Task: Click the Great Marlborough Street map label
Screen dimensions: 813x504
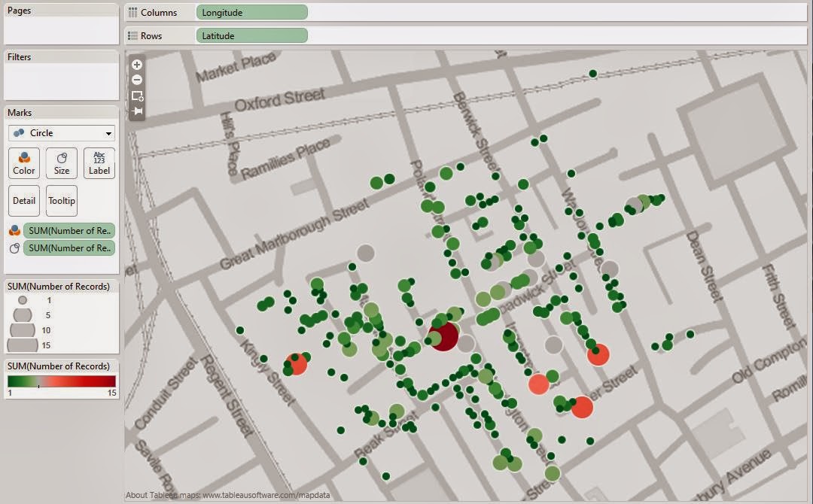Action: (x=294, y=234)
